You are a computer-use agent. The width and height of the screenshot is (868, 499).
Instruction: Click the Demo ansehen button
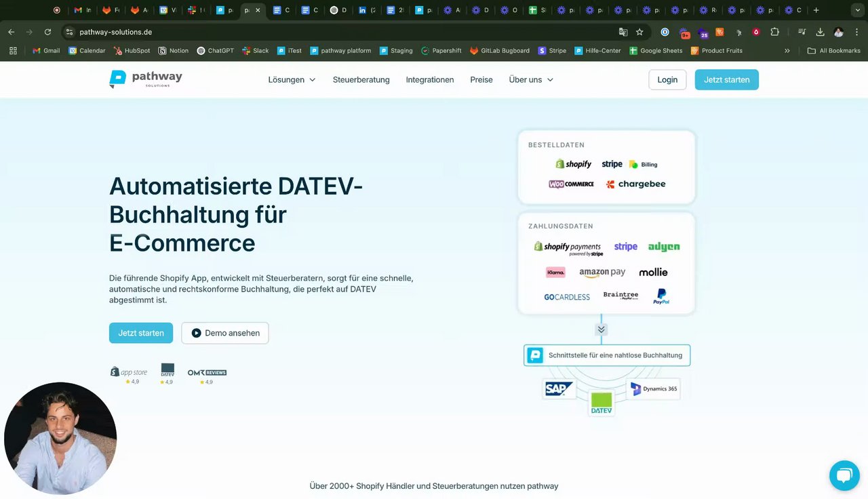click(225, 333)
